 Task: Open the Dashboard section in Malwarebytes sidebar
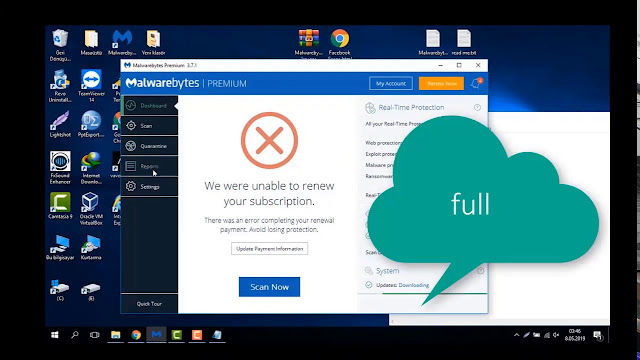click(149, 106)
